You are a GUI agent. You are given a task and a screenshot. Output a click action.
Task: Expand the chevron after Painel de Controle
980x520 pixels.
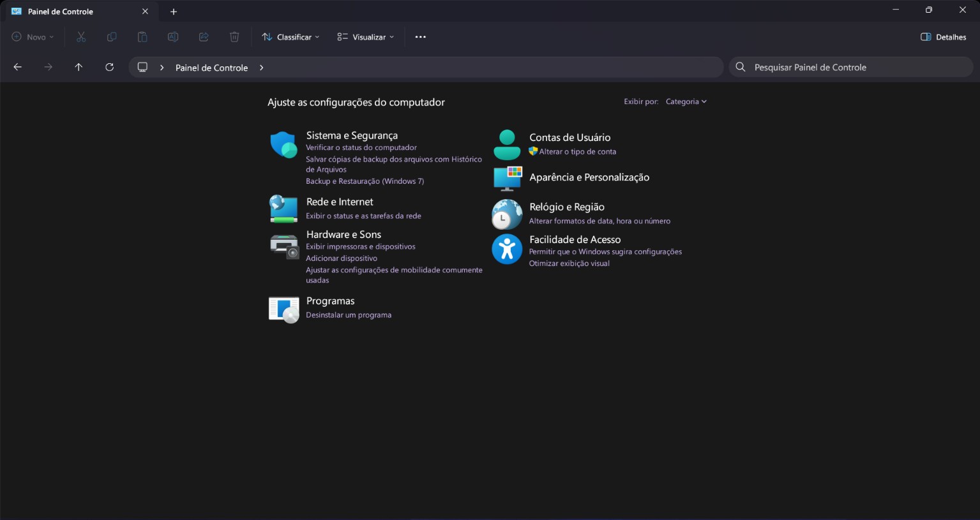click(x=261, y=68)
